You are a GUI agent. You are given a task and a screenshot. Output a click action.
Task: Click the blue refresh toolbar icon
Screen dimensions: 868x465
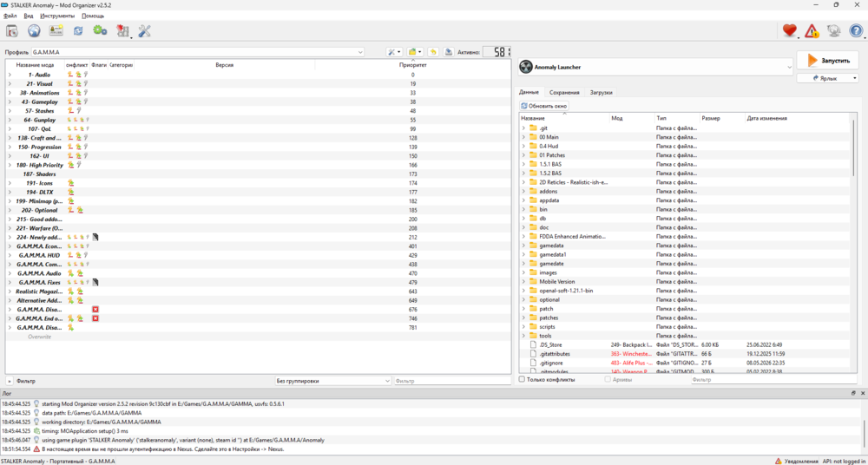pos(78,31)
